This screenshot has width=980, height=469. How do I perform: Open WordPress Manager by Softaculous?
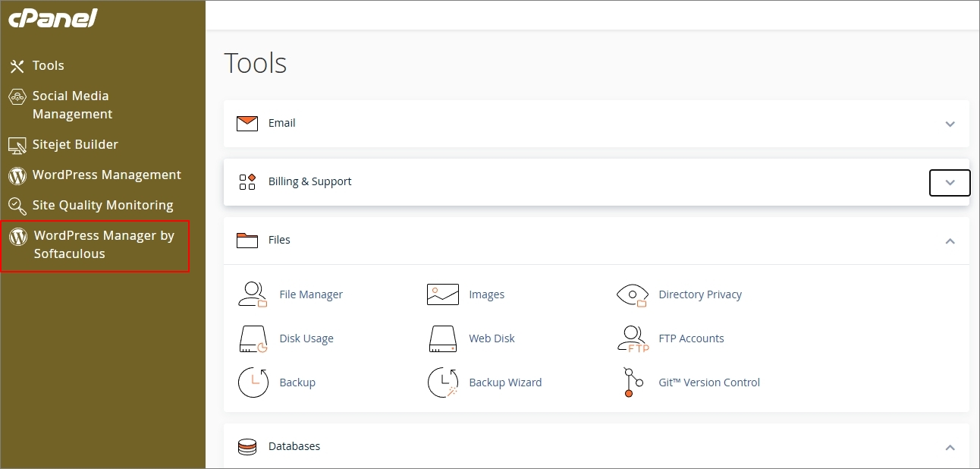tap(103, 244)
